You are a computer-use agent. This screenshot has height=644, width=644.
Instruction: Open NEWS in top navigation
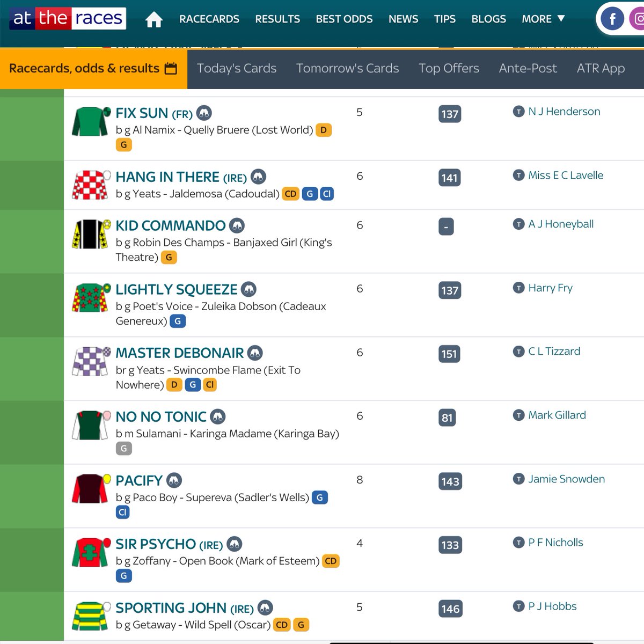403,19
